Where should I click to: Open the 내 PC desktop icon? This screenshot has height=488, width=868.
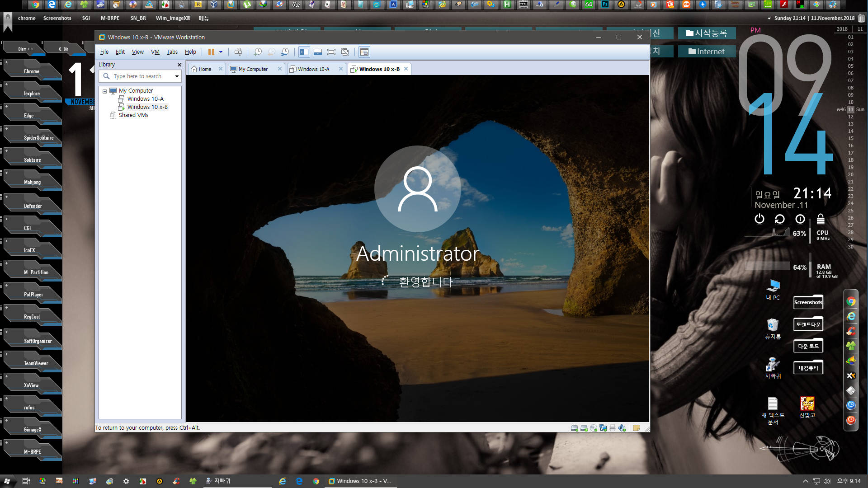[773, 290]
